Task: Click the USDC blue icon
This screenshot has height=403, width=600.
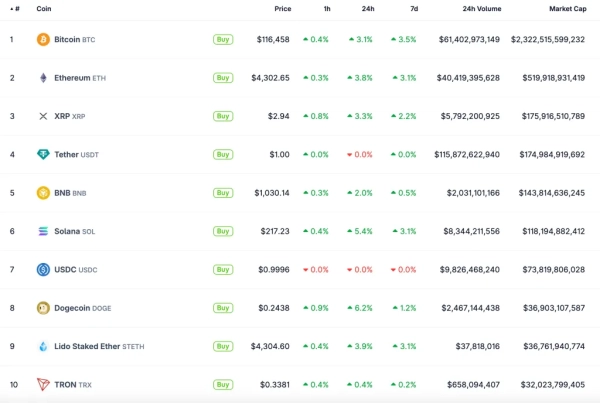Action: click(43, 269)
